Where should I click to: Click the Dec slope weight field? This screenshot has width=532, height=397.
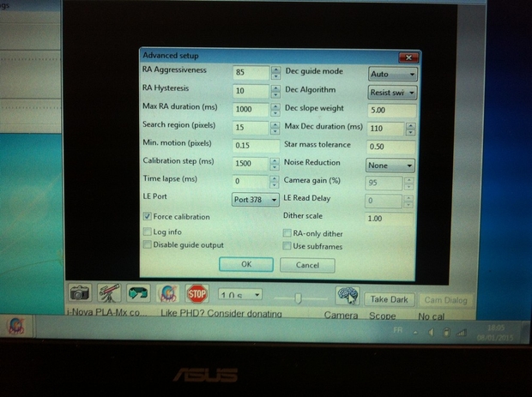pos(392,111)
